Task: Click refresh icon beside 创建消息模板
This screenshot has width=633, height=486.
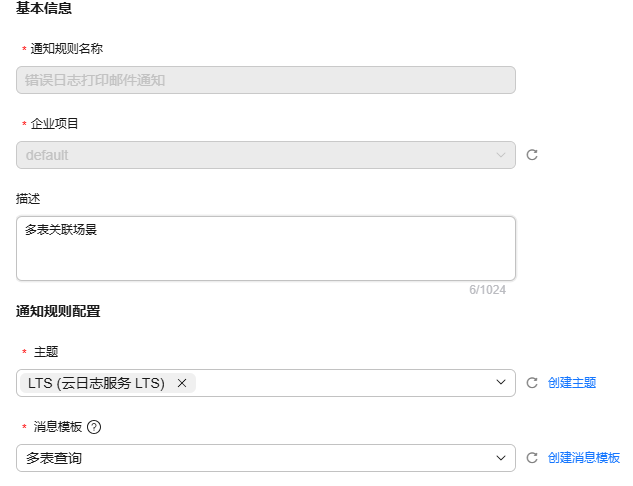Action: pos(532,458)
